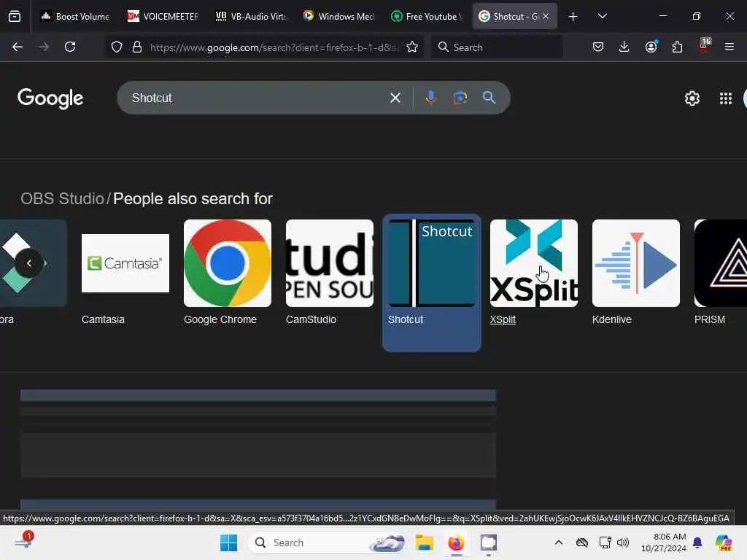Screen dimensions: 747x560
Task: Go to the Google home logo
Action: [50, 98]
